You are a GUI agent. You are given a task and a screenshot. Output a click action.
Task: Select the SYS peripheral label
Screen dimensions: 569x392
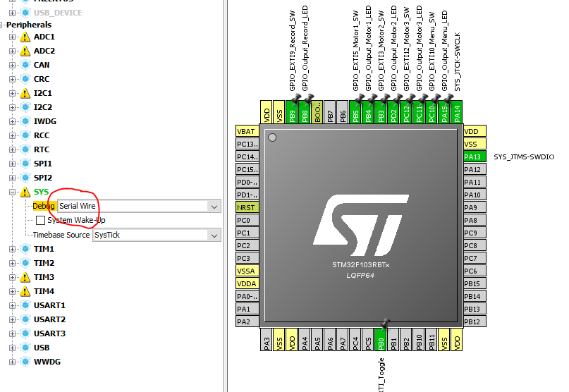41,192
